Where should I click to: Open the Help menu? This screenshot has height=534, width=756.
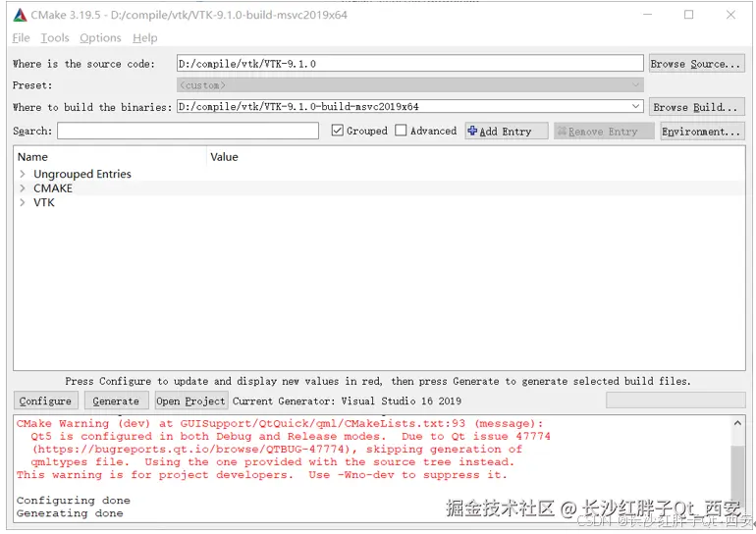[145, 38]
